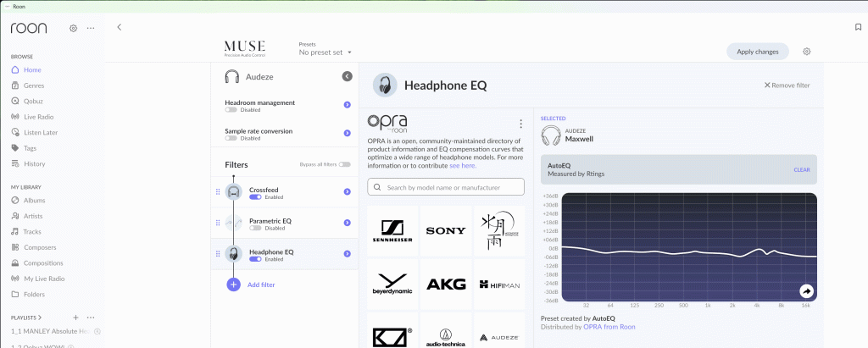
Task: Open History in sidebar
Action: point(34,163)
